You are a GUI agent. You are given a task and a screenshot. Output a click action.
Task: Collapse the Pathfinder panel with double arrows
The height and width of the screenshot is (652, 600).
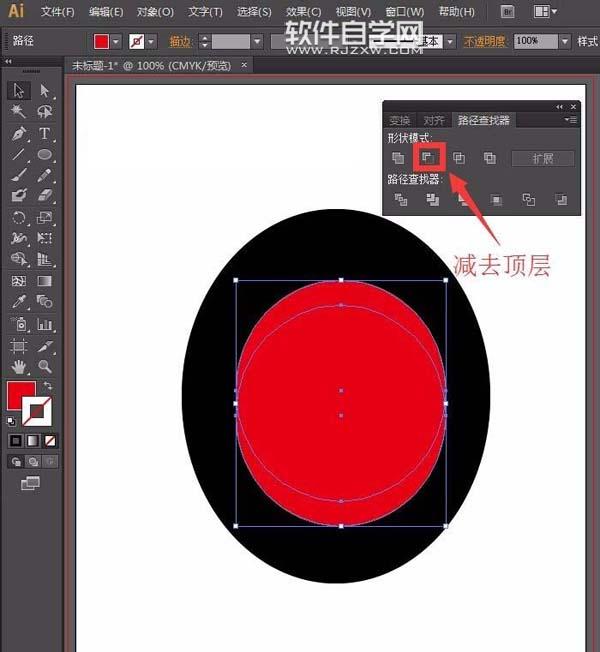(x=560, y=107)
